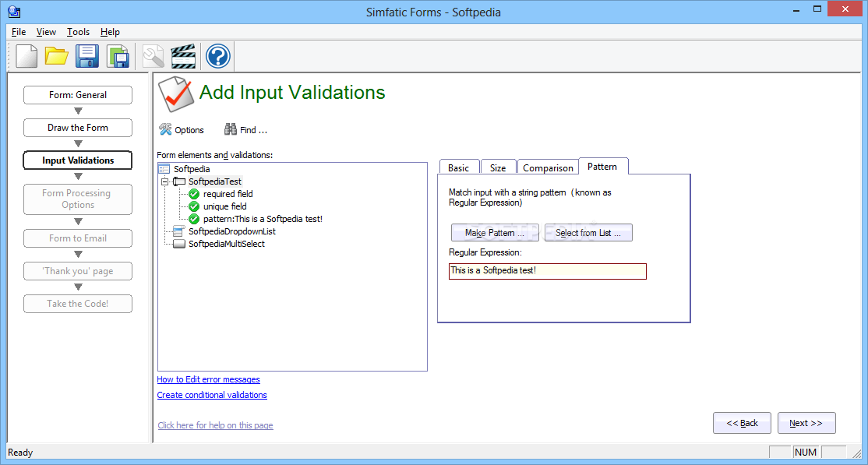Open the Help menu
Image resolution: width=868 pixels, height=465 pixels.
pos(110,32)
